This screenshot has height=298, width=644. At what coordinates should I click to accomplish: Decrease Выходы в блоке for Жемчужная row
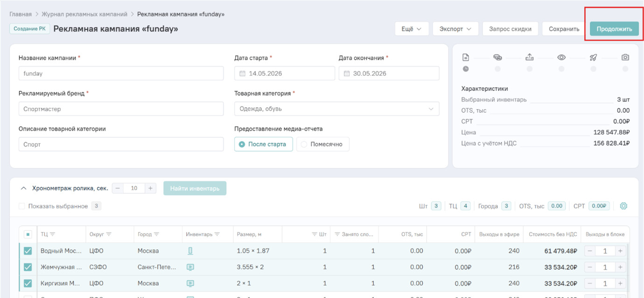(590, 267)
